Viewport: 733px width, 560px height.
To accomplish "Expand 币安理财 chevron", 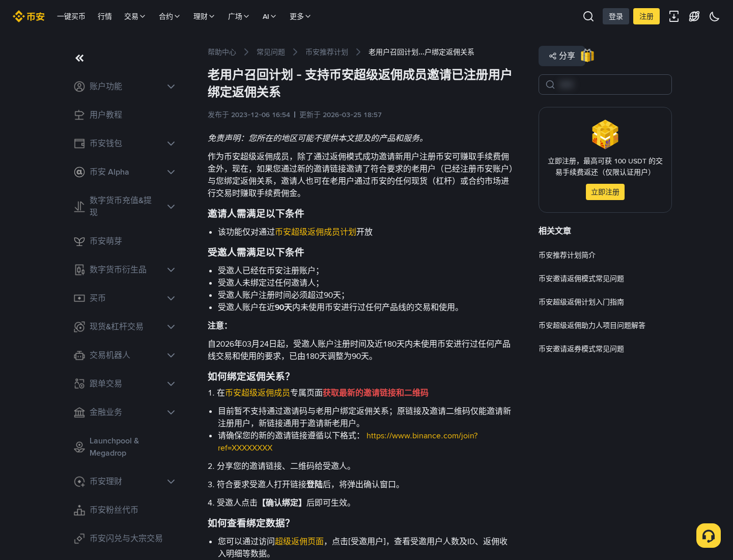I will click(x=171, y=482).
